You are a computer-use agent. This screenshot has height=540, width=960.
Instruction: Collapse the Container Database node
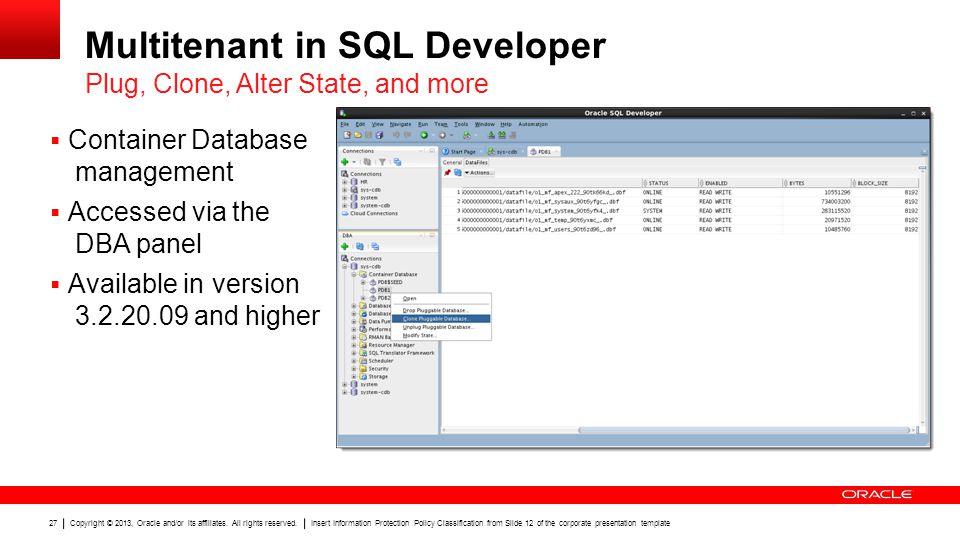(x=354, y=274)
